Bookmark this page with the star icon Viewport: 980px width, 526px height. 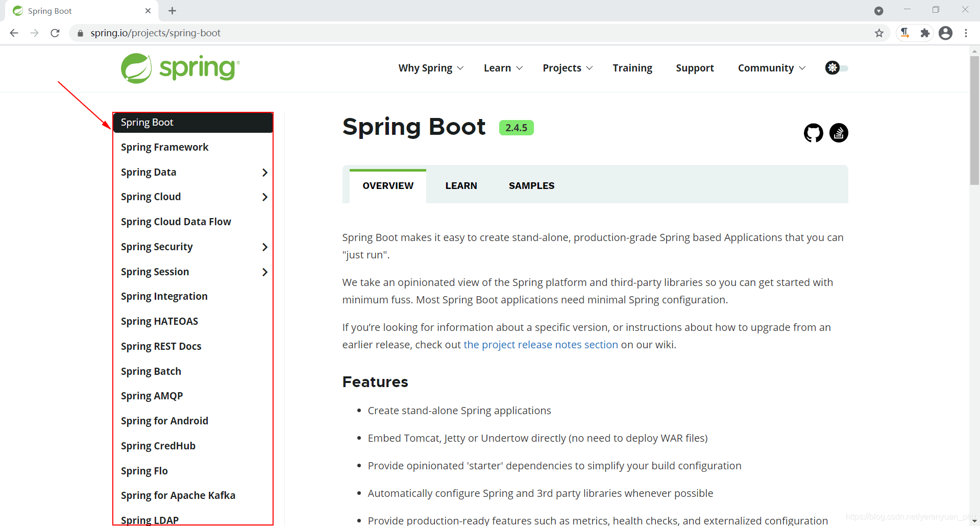879,33
